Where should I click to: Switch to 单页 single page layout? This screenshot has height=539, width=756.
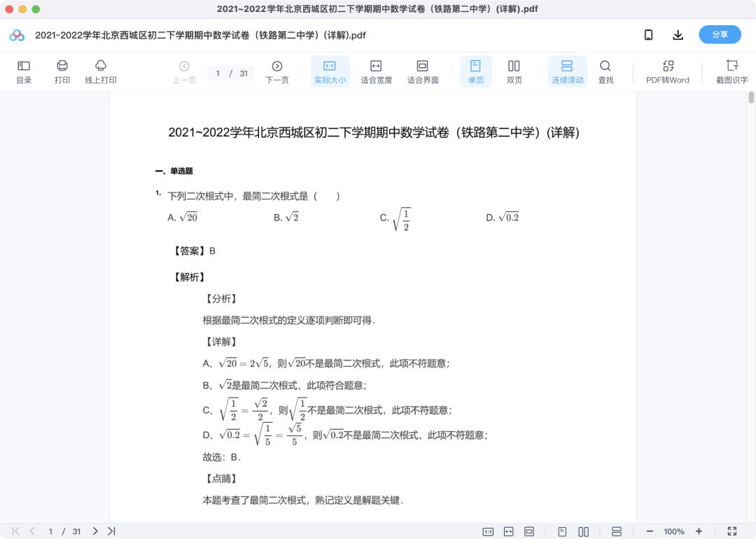pyautogui.click(x=476, y=72)
